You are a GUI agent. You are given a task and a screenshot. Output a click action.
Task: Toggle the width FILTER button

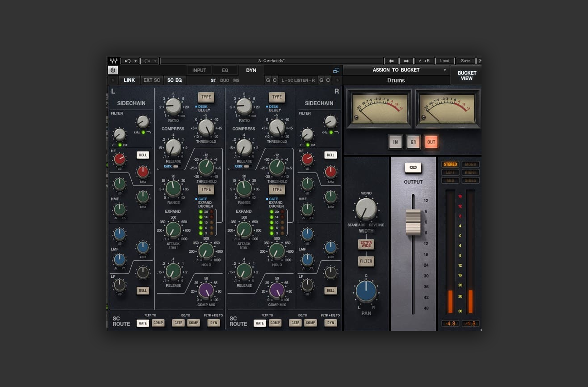pos(366,261)
